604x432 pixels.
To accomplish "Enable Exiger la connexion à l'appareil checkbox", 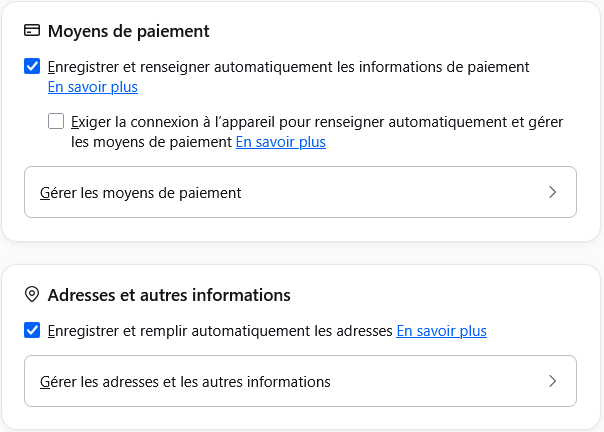I will point(56,121).
